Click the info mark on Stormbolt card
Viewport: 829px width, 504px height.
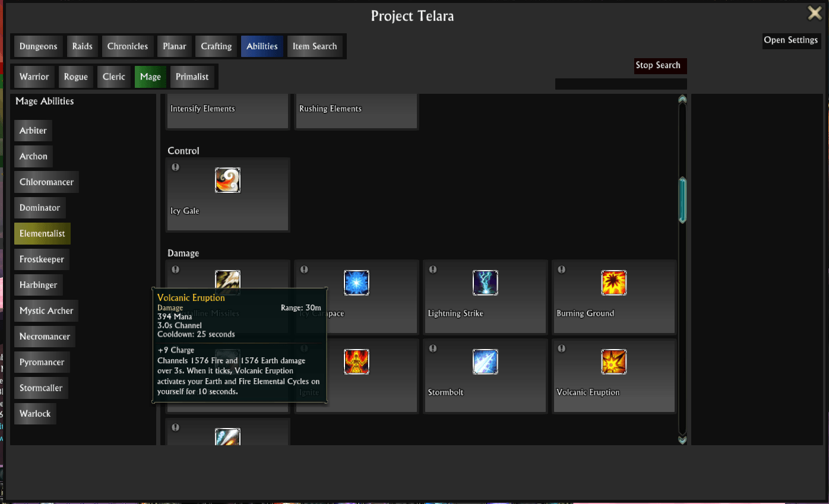pyautogui.click(x=433, y=348)
